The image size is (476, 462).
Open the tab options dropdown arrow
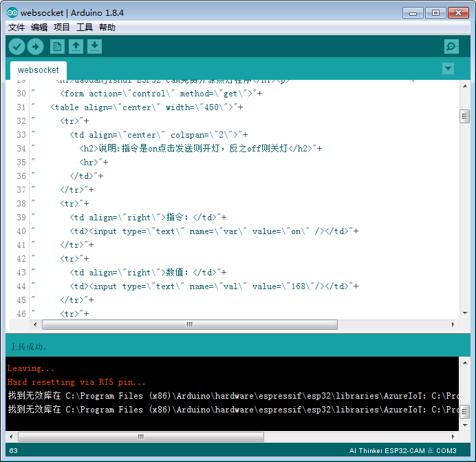[x=448, y=69]
